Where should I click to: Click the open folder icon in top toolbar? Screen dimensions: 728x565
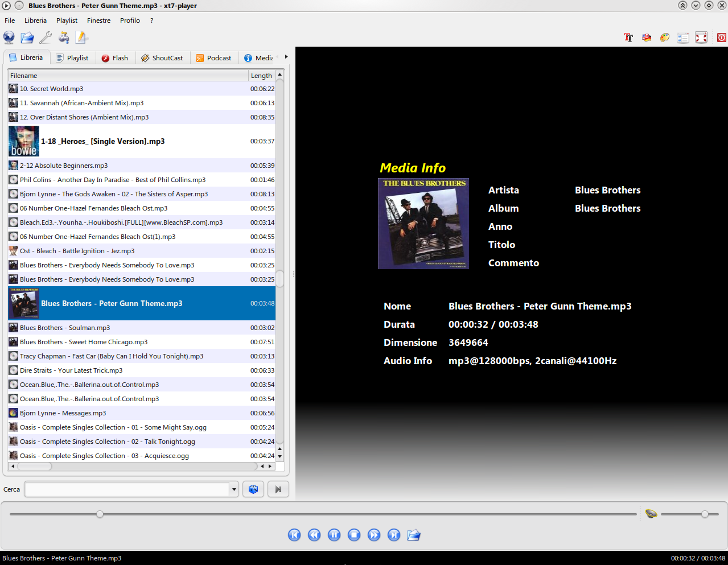pyautogui.click(x=27, y=38)
